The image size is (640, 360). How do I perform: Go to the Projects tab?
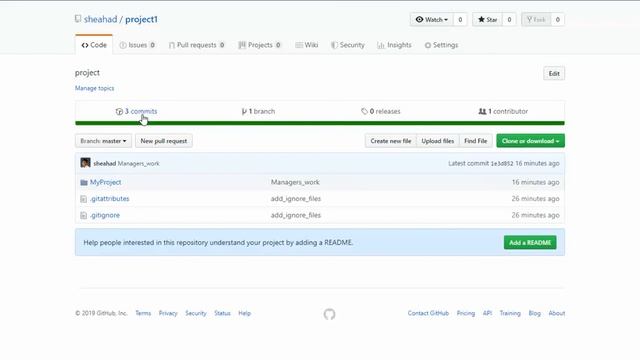[260, 45]
